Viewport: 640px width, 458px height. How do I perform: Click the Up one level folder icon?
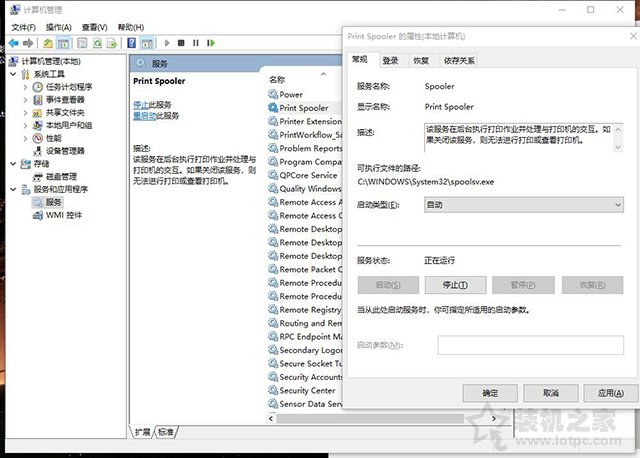click(x=48, y=43)
